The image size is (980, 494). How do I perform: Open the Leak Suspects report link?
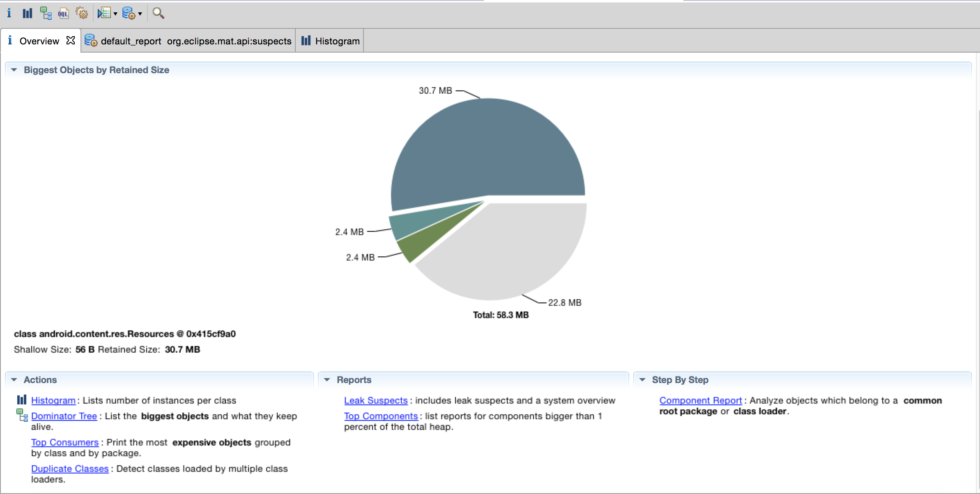coord(375,400)
